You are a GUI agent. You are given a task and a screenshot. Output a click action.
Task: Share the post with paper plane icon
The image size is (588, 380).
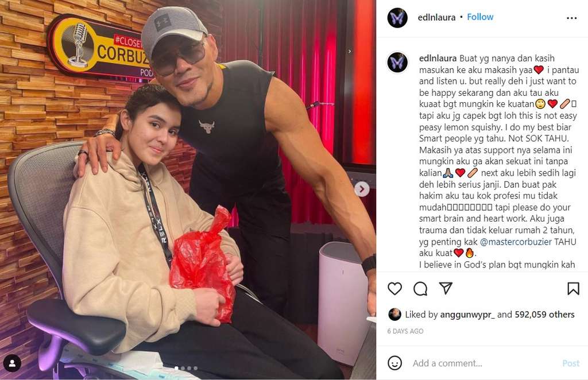point(446,288)
